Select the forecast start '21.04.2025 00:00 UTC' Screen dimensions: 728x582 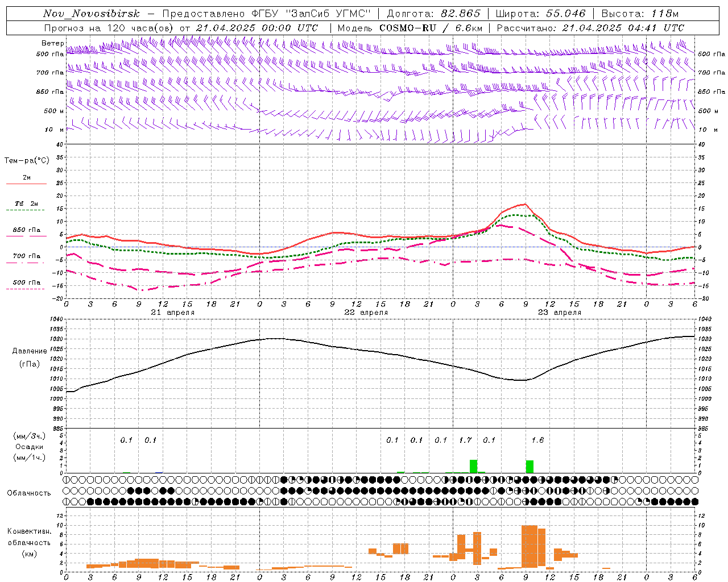pos(257,28)
